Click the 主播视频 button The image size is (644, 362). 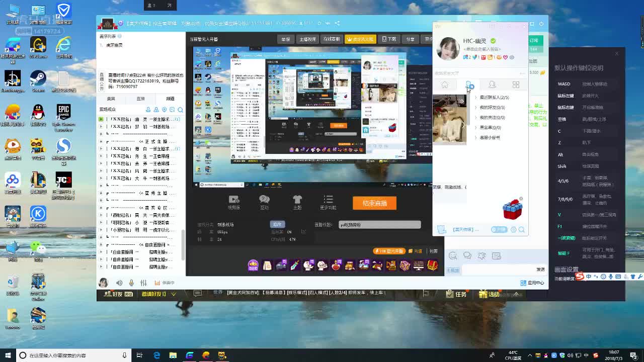pyautogui.click(x=308, y=39)
